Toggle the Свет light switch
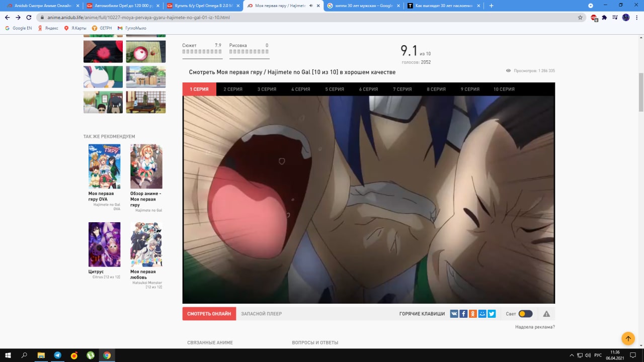Screen dimensions: 644x362 point(525,314)
